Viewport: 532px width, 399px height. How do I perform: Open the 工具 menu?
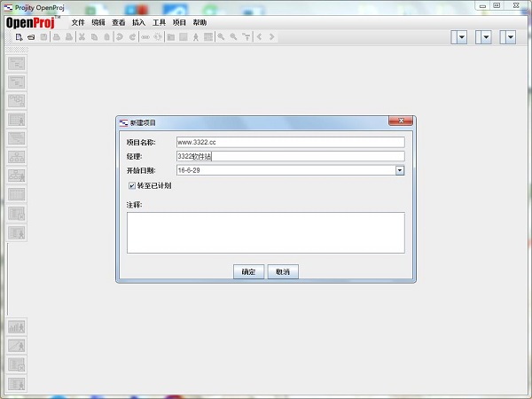click(159, 22)
